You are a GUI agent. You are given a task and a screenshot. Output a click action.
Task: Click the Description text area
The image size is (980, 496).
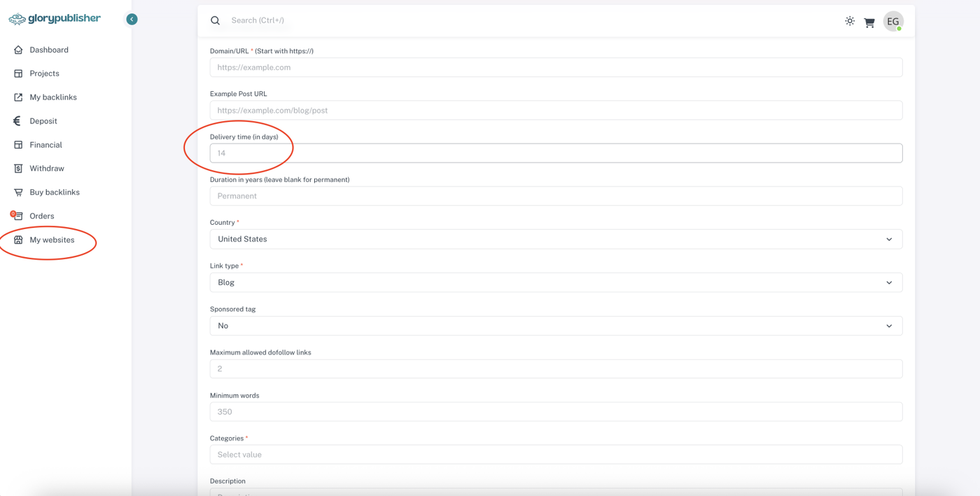pos(556,492)
